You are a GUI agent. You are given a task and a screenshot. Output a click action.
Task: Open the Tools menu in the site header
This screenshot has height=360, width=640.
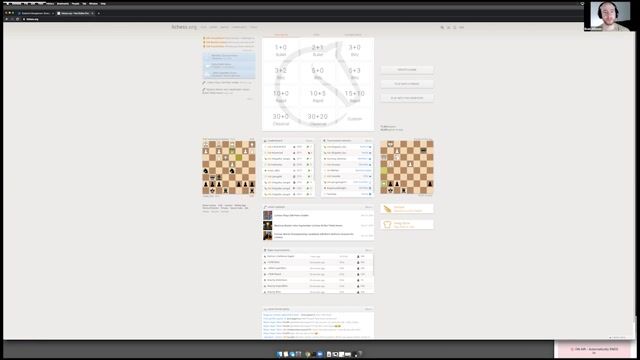coord(253,27)
